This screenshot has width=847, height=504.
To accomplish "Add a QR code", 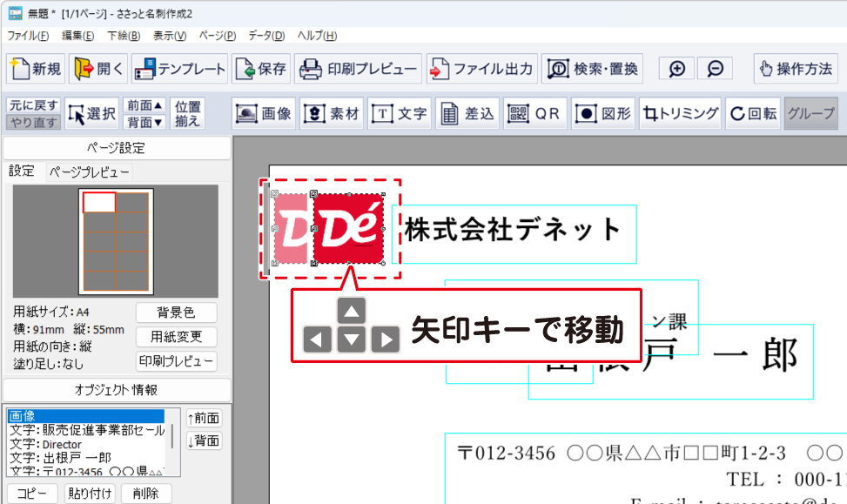I will point(535,113).
